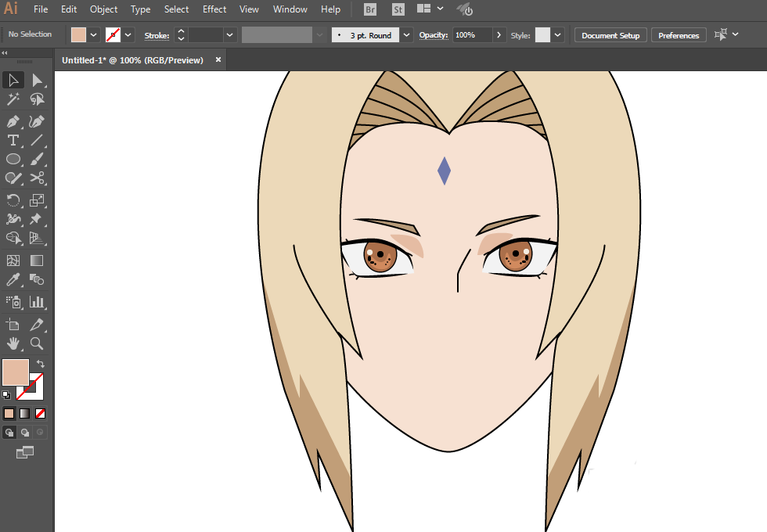Select the Slice tool
Screen dimensions: 767x532
coord(37,324)
